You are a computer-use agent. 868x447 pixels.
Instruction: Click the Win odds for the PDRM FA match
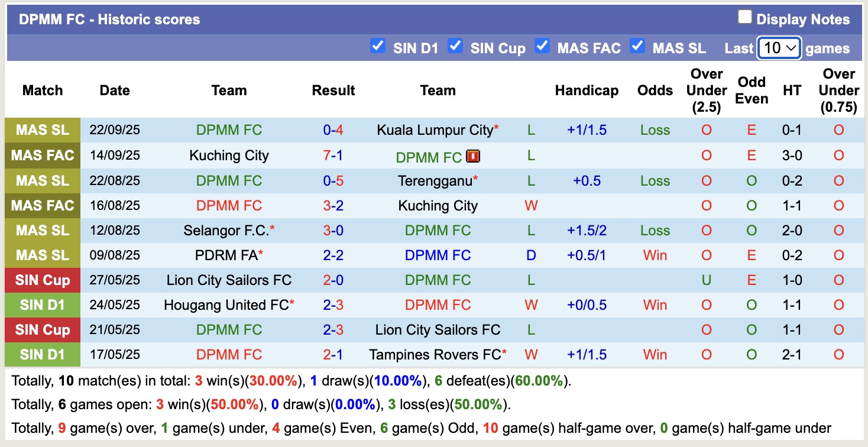click(655, 255)
